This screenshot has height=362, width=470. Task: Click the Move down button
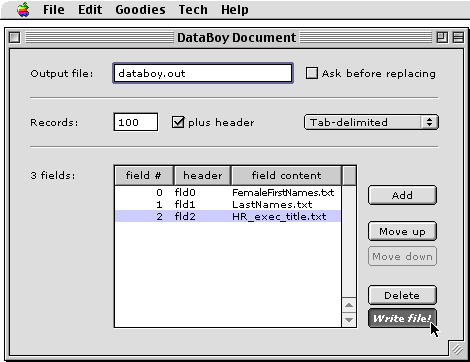tap(402, 256)
